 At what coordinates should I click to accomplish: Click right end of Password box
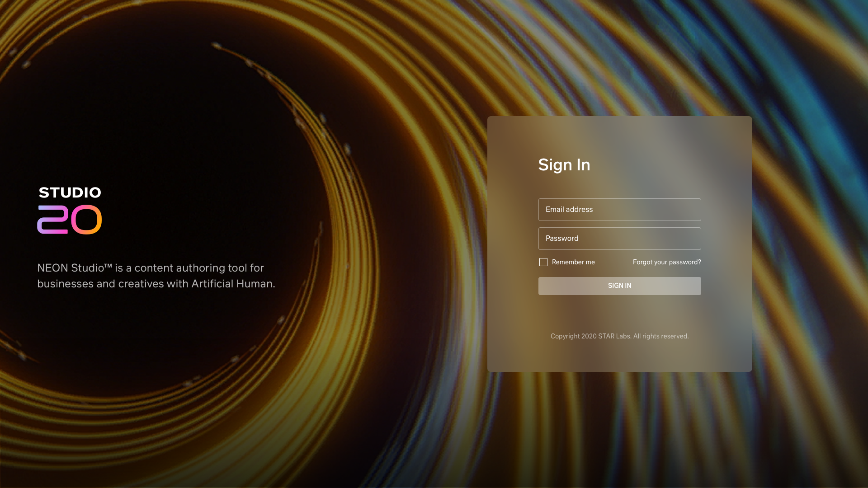pos(692,239)
